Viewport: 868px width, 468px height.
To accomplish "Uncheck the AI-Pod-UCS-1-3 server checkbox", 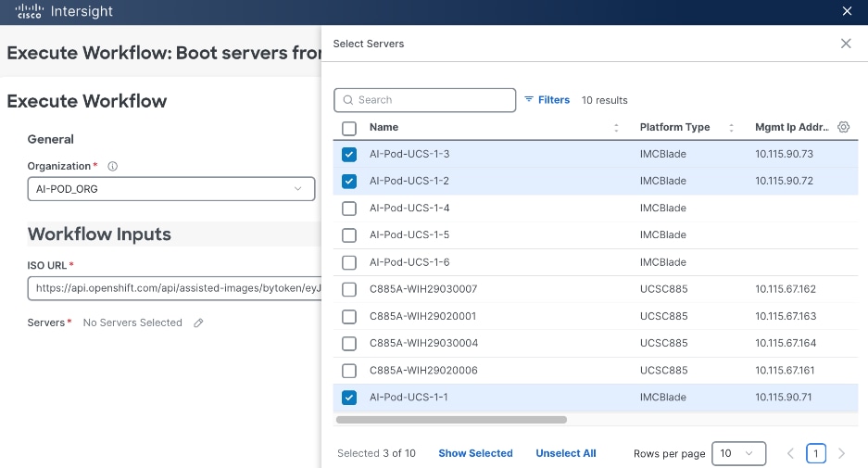I will click(x=349, y=154).
